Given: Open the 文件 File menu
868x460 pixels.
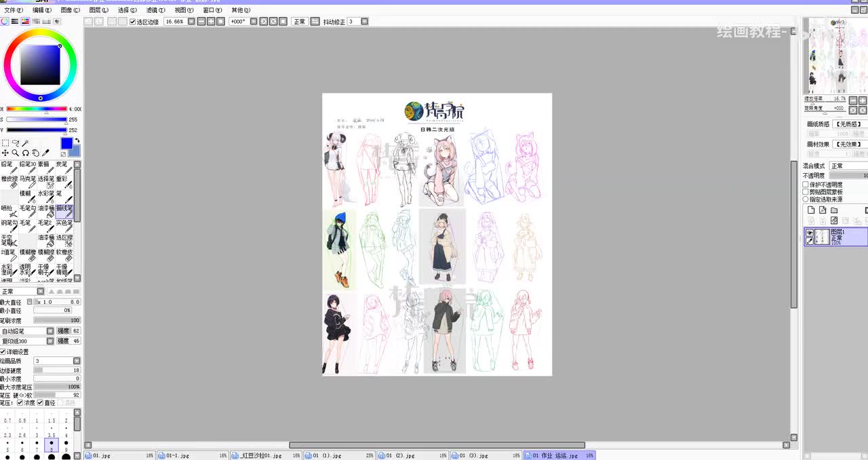Looking at the screenshot, I should (x=13, y=10).
